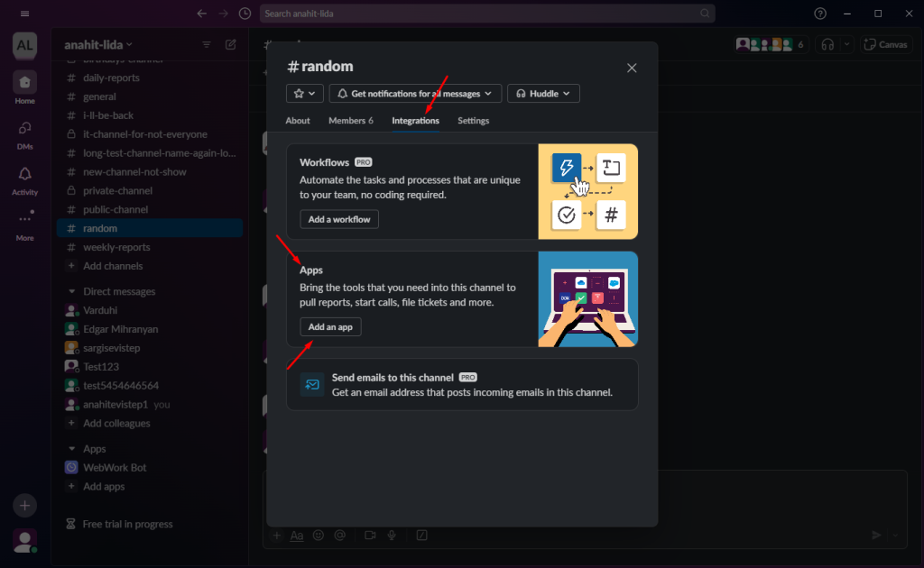Go back with the left arrow

[x=201, y=14]
